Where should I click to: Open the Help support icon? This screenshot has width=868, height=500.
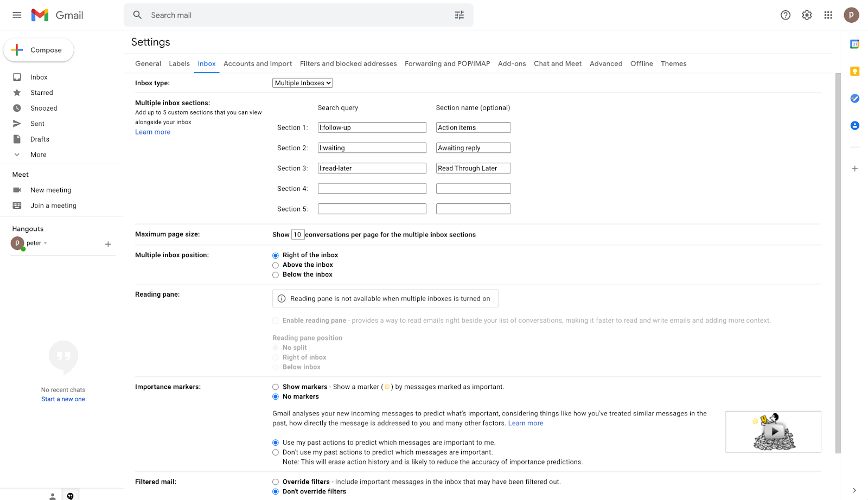point(785,15)
